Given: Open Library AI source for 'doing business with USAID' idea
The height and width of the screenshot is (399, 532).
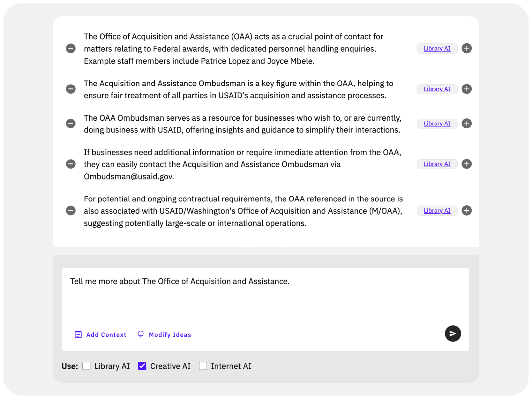Looking at the screenshot, I should [x=437, y=124].
